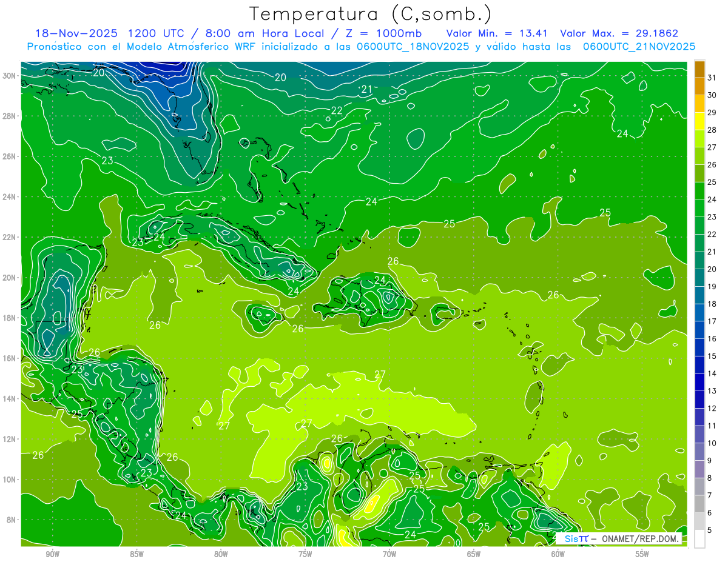The height and width of the screenshot is (562, 728).
Task: Click the 'Temperatura (C,somb.)' title
Action: (x=371, y=14)
